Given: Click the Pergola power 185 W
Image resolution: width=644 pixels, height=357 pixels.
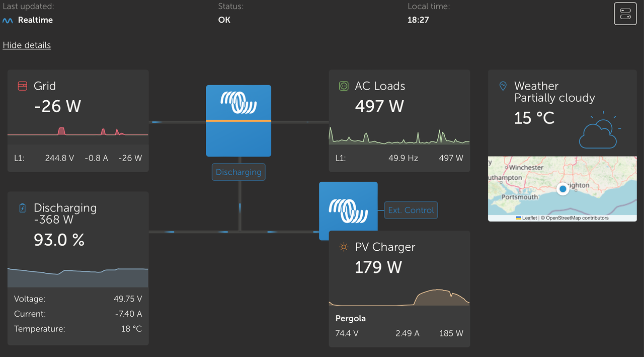Looking at the screenshot, I should pos(451,333).
